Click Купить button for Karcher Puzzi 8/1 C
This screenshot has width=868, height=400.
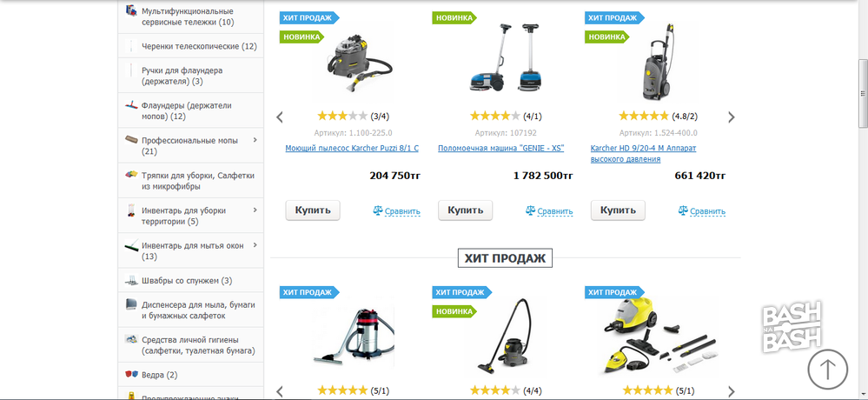pyautogui.click(x=313, y=210)
